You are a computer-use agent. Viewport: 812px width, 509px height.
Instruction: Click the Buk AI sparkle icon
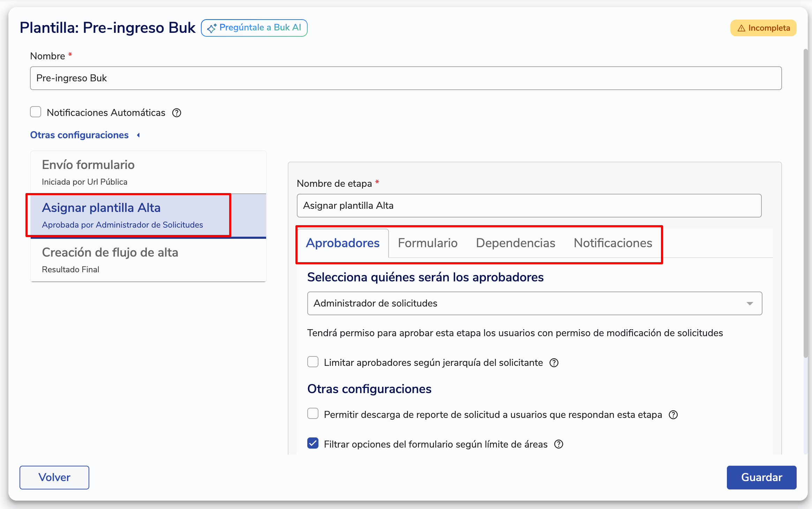pyautogui.click(x=212, y=28)
